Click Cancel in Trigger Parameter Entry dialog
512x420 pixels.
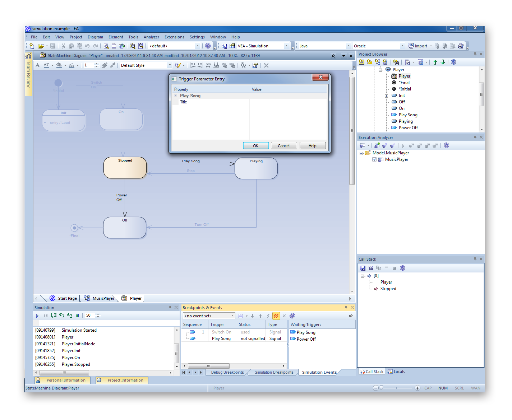point(283,146)
